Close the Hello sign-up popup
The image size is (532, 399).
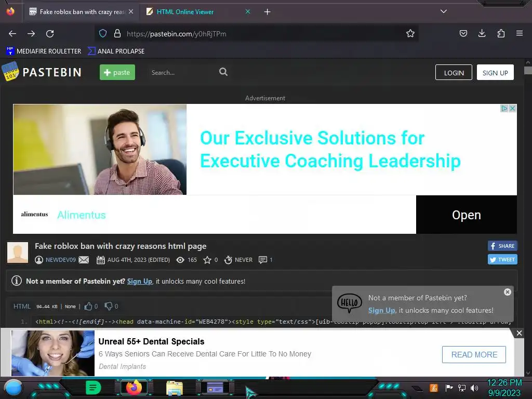coord(508,292)
